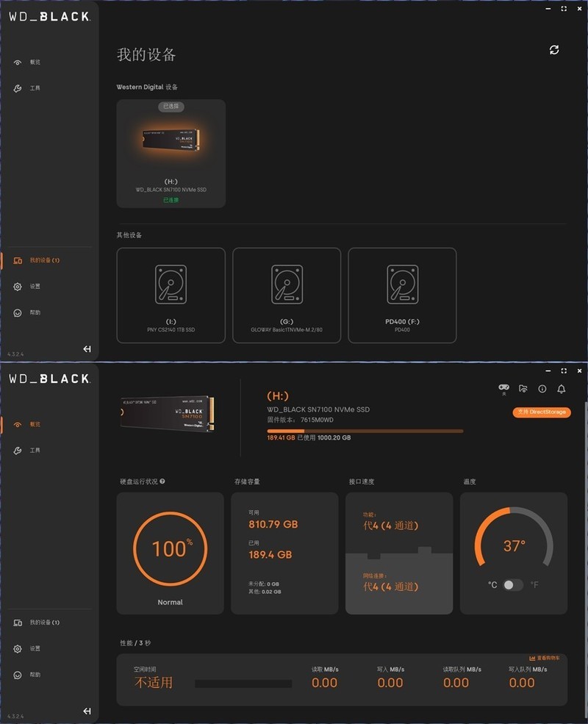Click the 我的设备 page heading
Image resolution: width=588 pixels, height=724 pixels.
coord(146,54)
